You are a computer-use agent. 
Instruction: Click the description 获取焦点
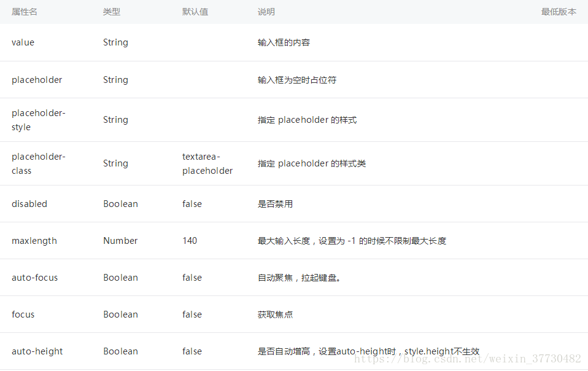click(275, 314)
